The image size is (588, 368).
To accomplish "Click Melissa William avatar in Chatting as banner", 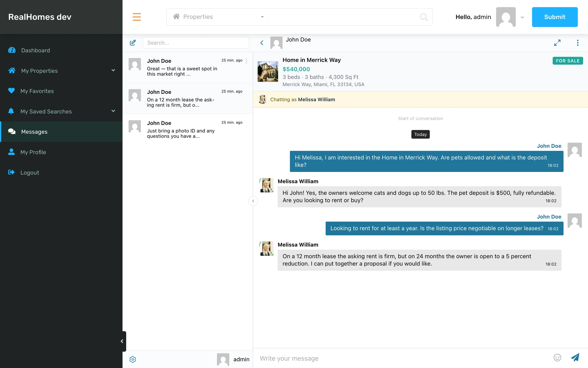I will [x=263, y=99].
